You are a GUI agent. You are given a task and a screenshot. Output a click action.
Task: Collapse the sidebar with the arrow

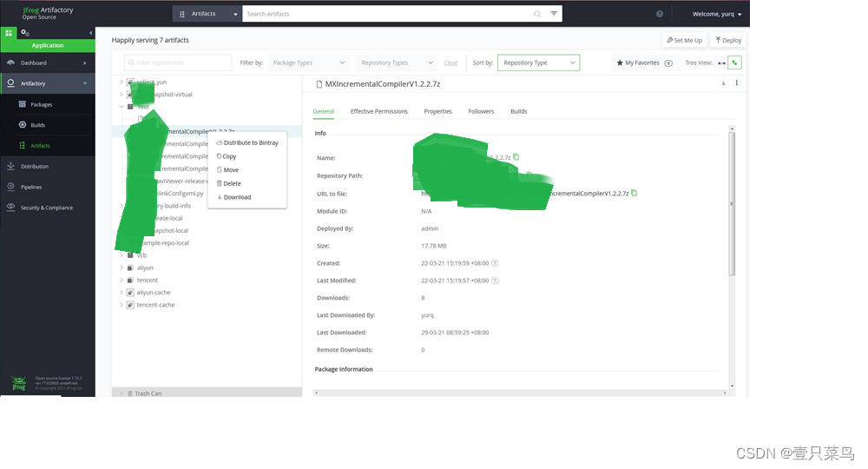pos(91,33)
